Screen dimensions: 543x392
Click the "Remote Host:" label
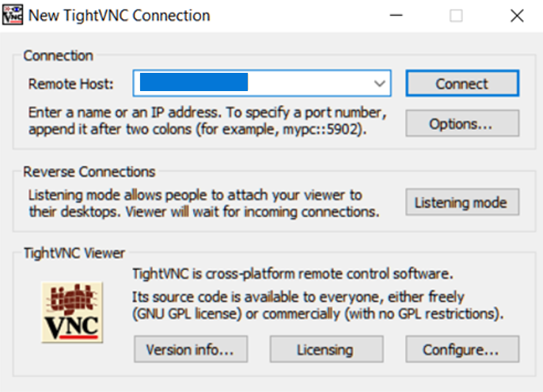point(71,83)
